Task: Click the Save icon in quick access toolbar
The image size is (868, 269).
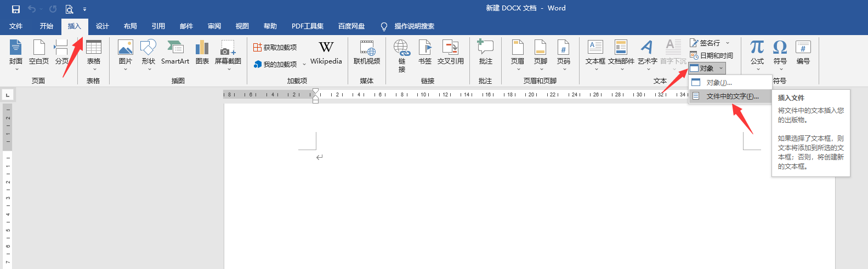Action: pos(16,9)
